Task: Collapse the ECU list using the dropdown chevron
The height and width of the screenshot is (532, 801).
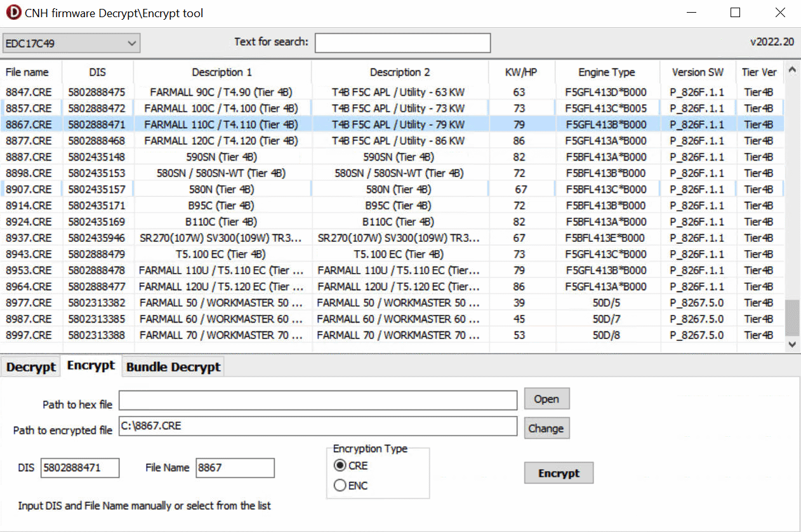Action: tap(131, 43)
